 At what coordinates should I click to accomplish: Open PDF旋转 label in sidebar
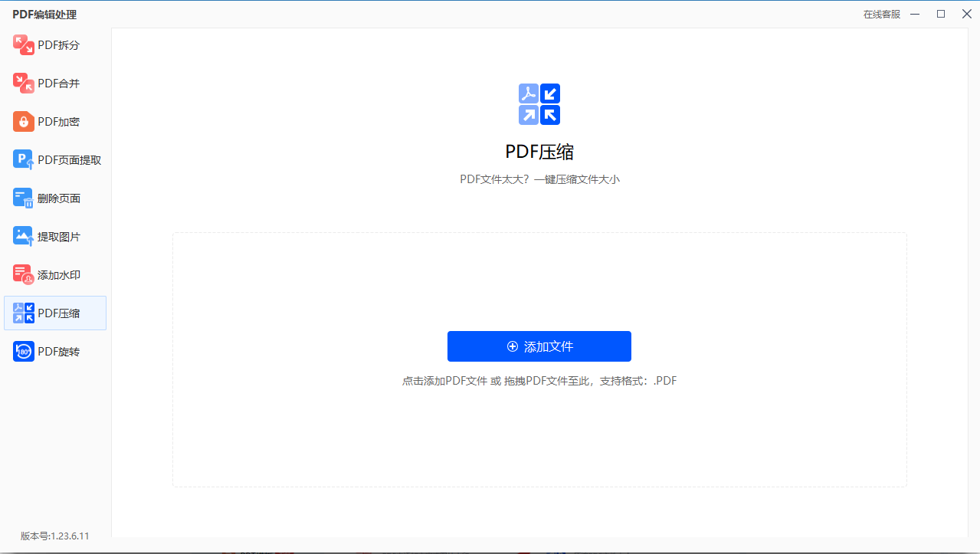coord(59,352)
